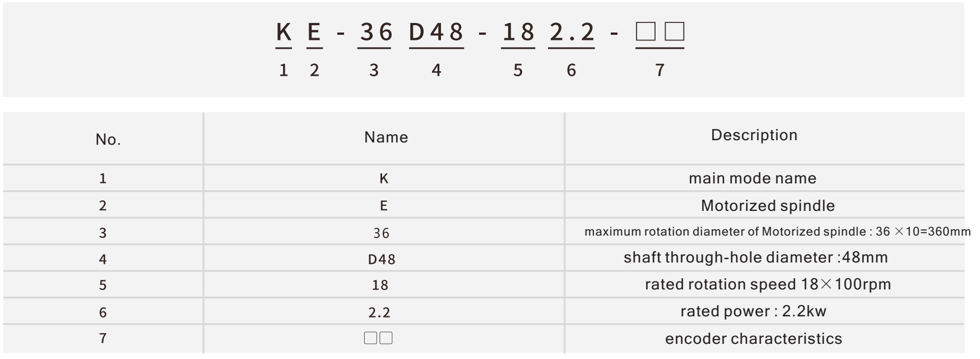Click the empty squares in row 7
980x359 pixels.
point(378,338)
